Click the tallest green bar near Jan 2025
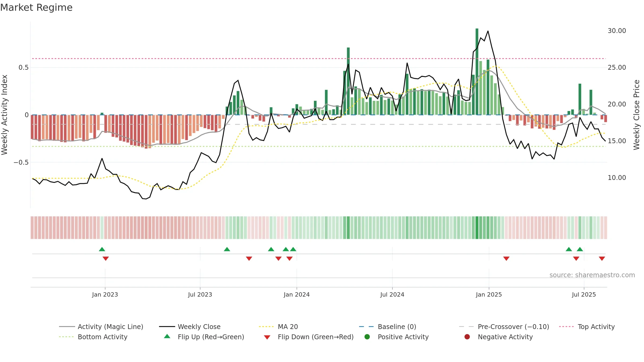Screen dimensions: 644x362 [477, 72]
